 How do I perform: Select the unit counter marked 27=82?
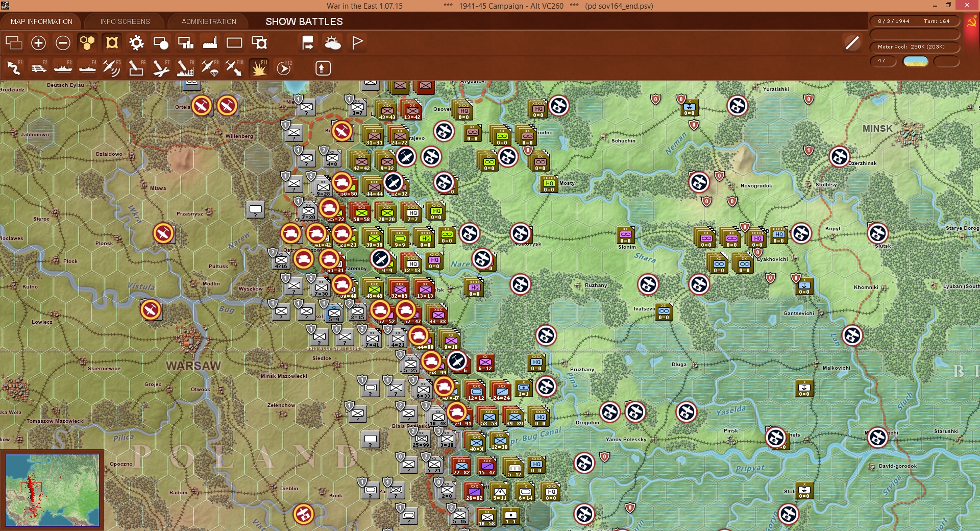[461, 466]
